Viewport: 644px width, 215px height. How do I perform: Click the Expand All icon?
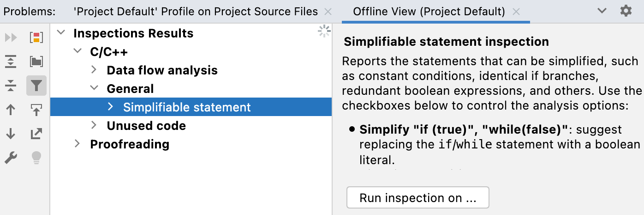coord(11,61)
